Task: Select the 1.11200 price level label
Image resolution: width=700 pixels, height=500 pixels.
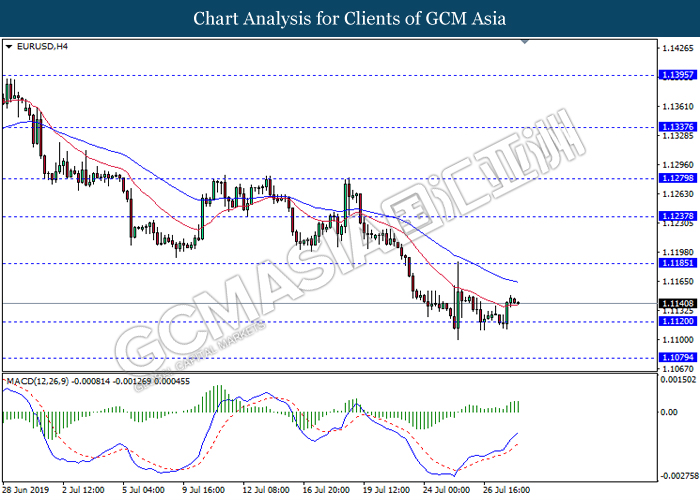Action: [x=678, y=321]
